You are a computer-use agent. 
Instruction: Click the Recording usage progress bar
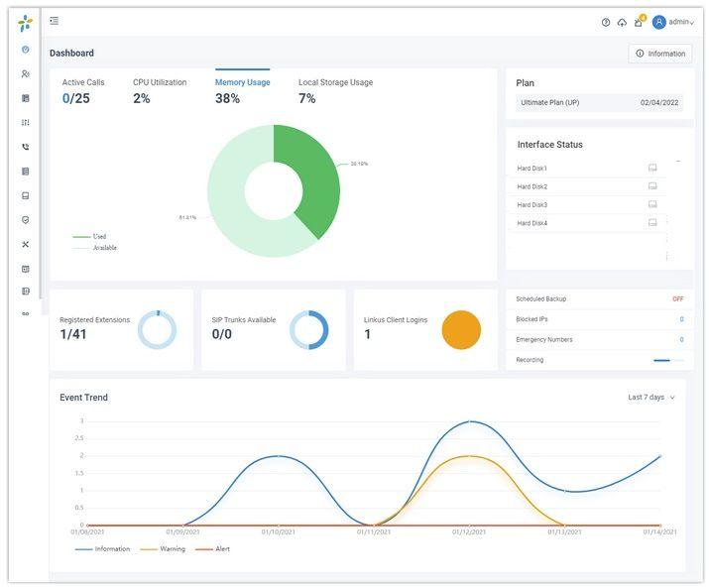coord(667,360)
